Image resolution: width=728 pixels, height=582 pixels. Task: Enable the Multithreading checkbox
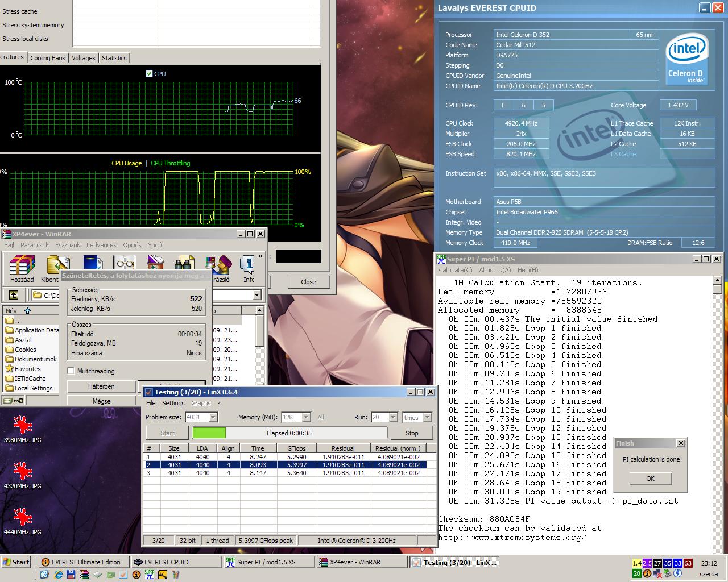click(x=71, y=371)
